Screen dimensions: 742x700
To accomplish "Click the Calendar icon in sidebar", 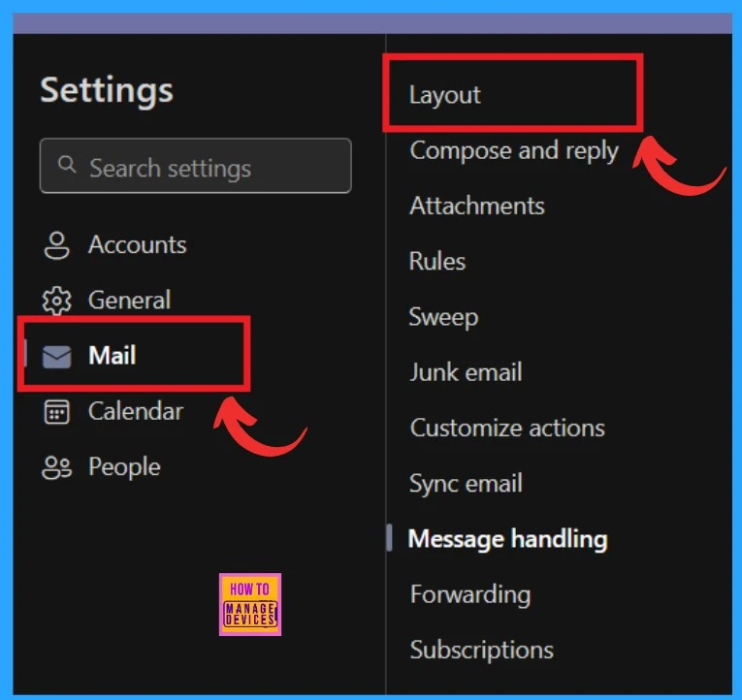I will click(56, 412).
